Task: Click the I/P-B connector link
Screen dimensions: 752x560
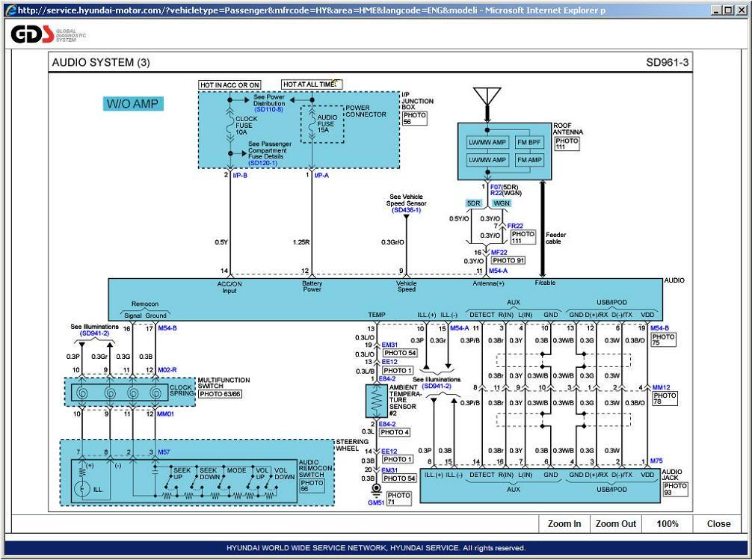Action: point(240,176)
